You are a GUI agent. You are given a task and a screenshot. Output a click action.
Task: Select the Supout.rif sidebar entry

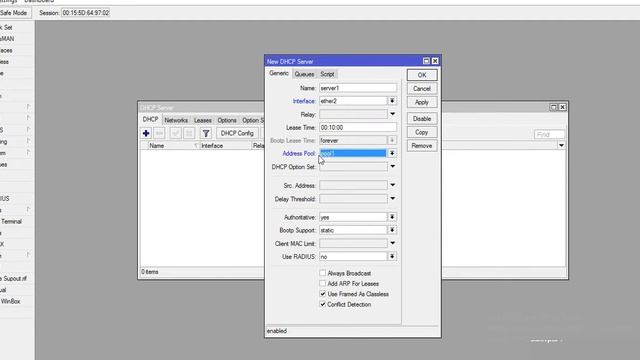(14, 278)
